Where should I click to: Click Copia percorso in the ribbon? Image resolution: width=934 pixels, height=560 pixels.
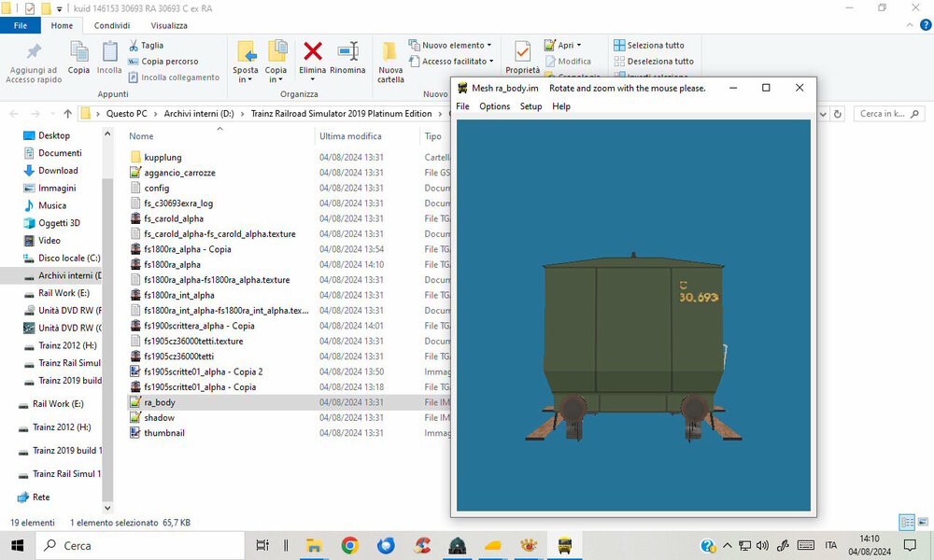coord(163,62)
